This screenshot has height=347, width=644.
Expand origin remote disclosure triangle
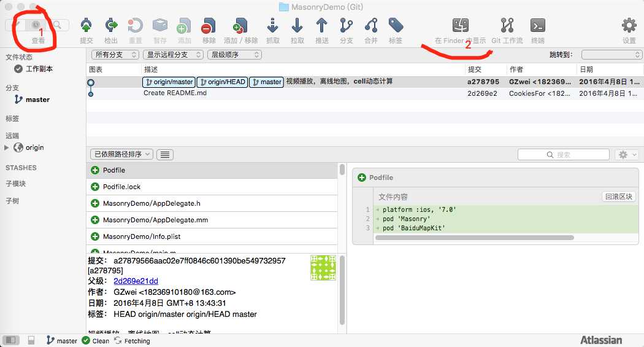[x=6, y=147]
